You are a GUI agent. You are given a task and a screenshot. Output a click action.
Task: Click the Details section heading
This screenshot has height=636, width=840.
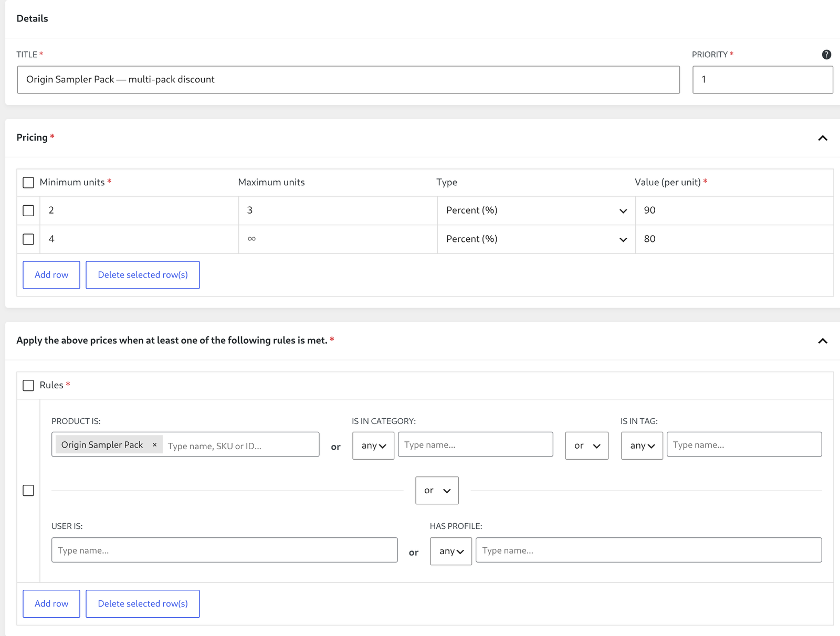pos(32,18)
